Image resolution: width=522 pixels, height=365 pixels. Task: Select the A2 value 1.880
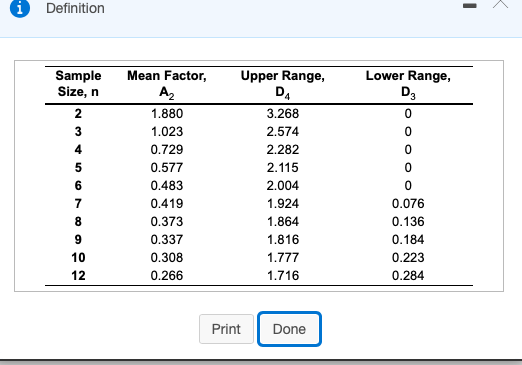(x=167, y=114)
